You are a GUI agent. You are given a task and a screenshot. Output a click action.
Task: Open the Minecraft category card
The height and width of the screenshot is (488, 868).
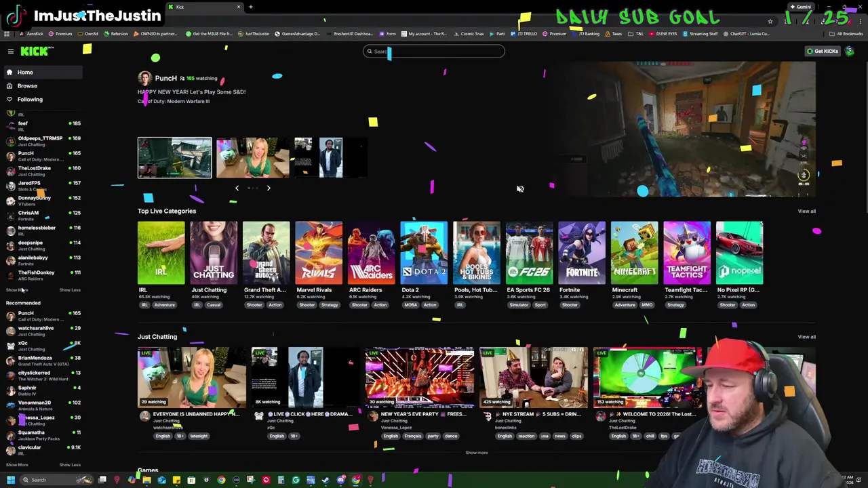coord(634,253)
